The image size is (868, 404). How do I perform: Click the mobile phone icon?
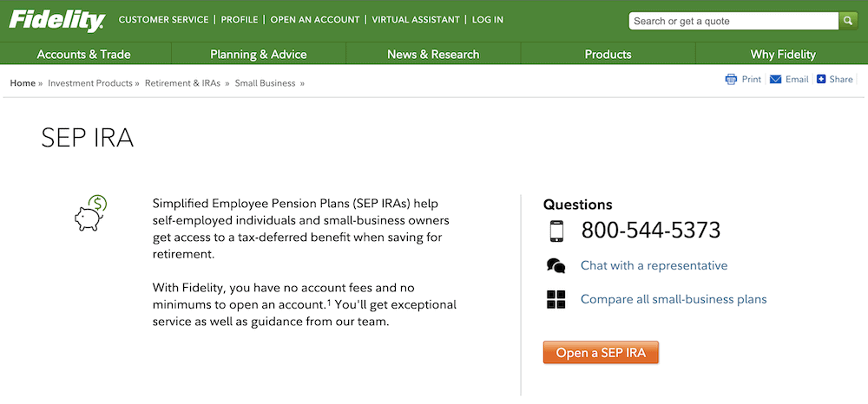[x=556, y=231]
